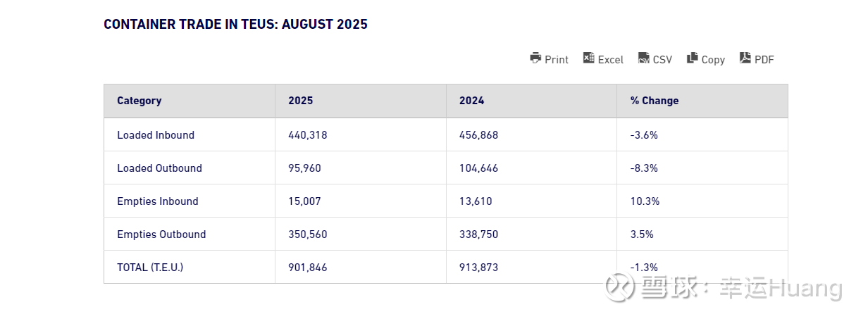Select the TOTAL (T.E.U.) row label
The width and height of the screenshot is (868, 314).
pyautogui.click(x=150, y=268)
